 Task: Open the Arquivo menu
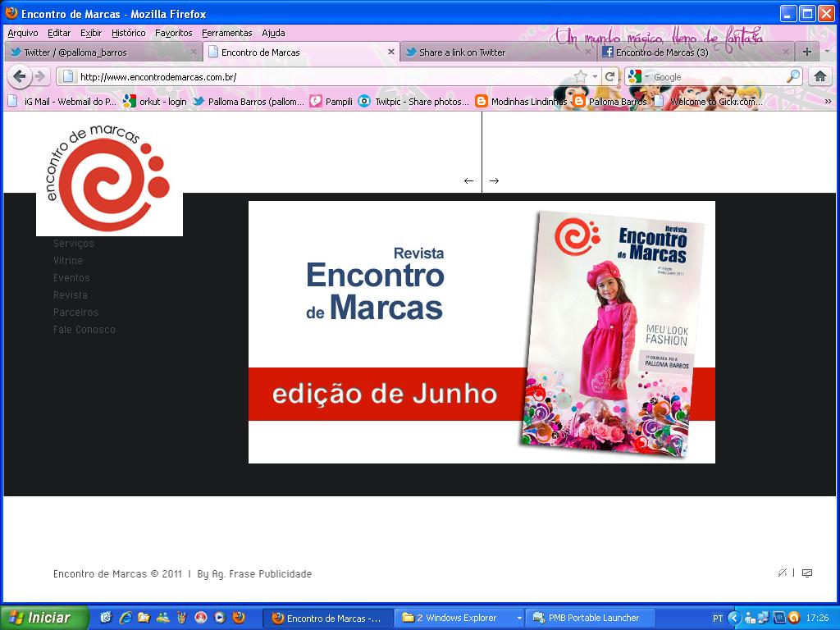(22, 33)
